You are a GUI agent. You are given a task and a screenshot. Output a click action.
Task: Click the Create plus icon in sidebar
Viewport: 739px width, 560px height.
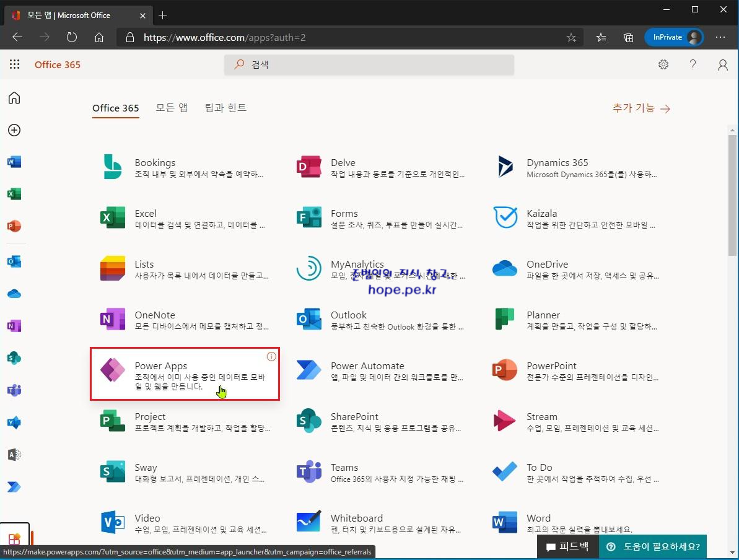14,130
